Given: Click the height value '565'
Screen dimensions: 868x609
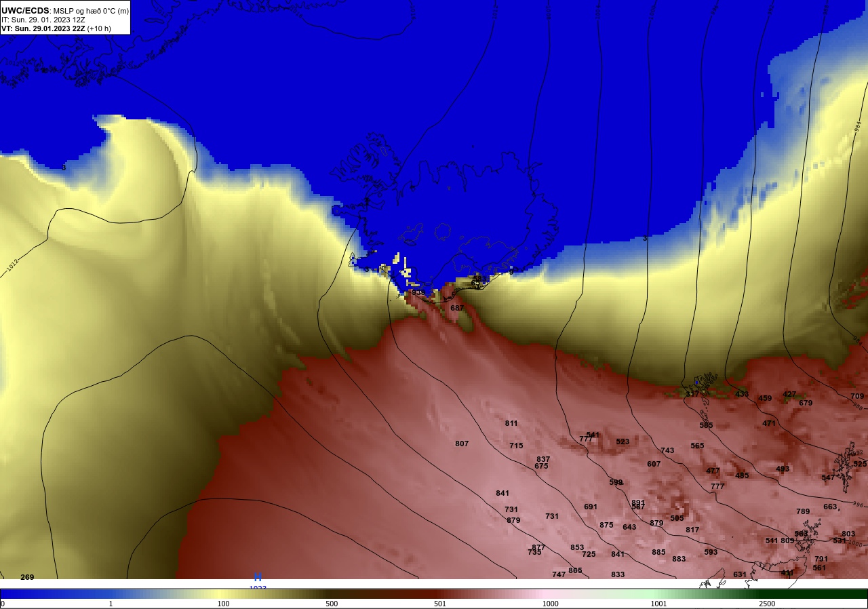Looking at the screenshot, I should coord(697,446).
